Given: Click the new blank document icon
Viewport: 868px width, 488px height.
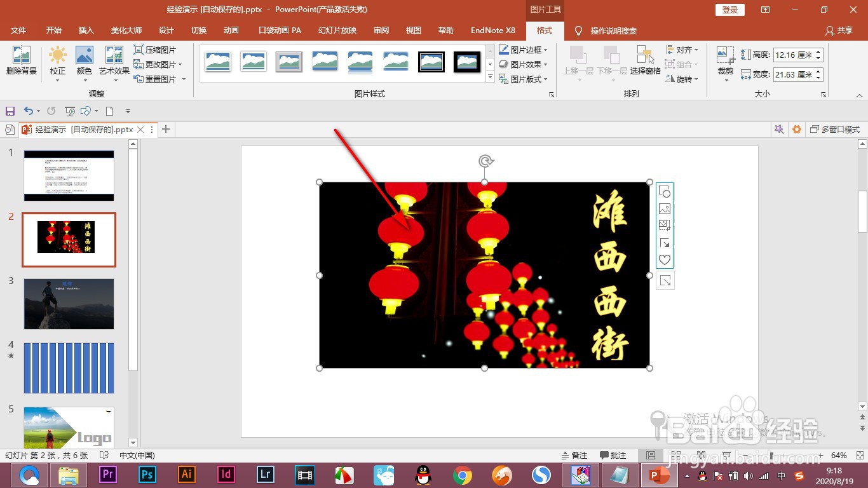Looking at the screenshot, I should tap(109, 111).
